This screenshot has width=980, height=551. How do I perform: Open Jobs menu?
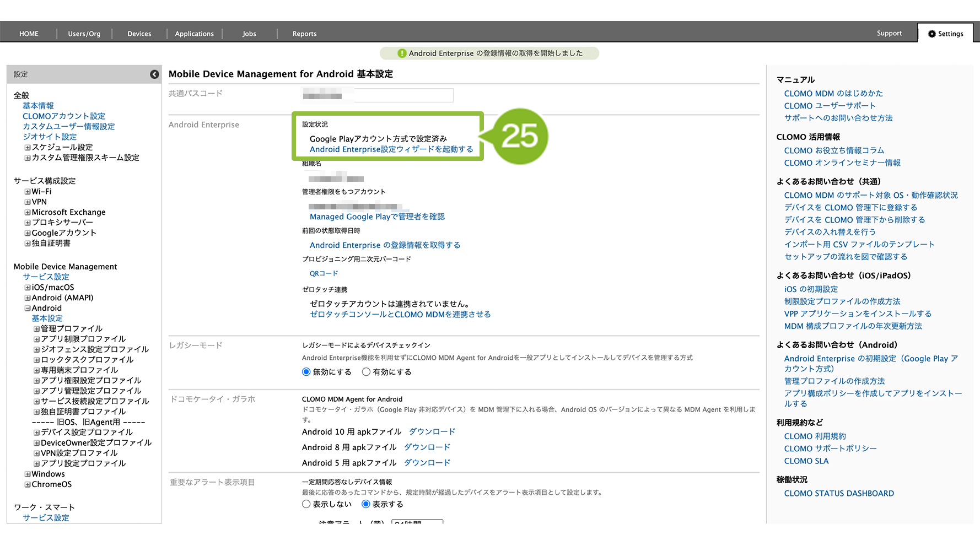tap(249, 34)
